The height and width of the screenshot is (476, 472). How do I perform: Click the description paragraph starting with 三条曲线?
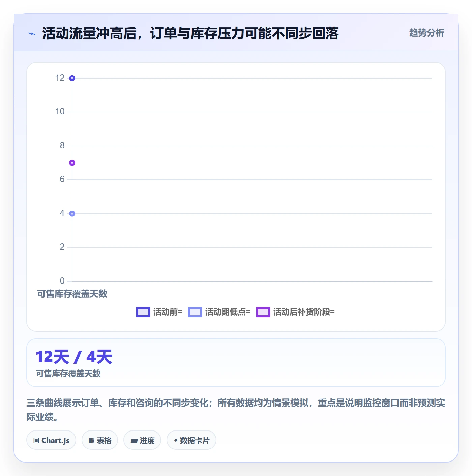pyautogui.click(x=236, y=410)
